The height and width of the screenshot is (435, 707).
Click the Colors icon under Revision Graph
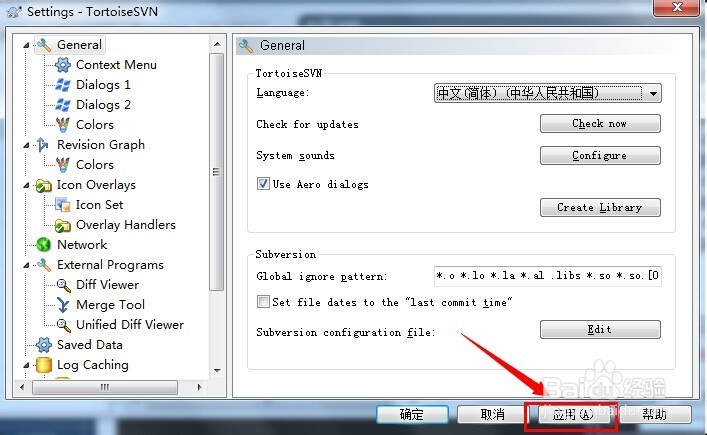coord(63,165)
